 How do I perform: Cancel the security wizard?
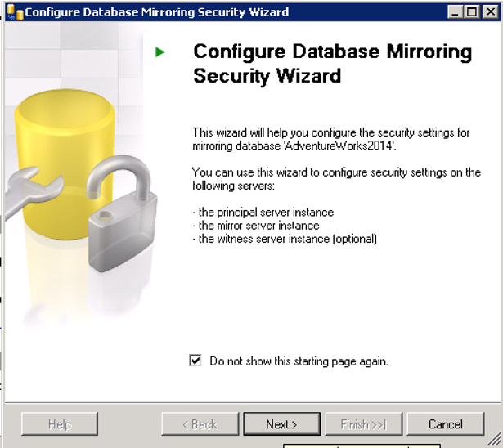pos(446,424)
